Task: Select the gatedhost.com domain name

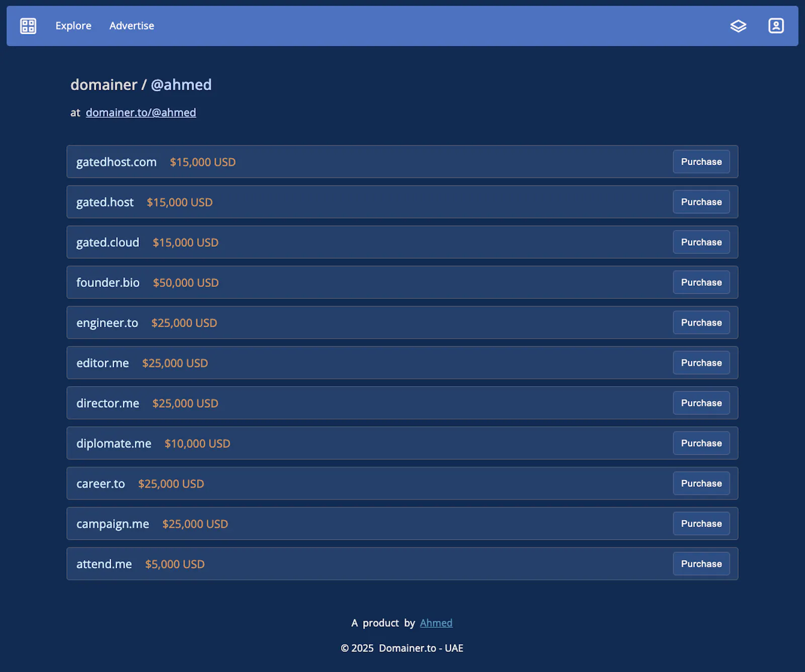Action: coord(116,162)
